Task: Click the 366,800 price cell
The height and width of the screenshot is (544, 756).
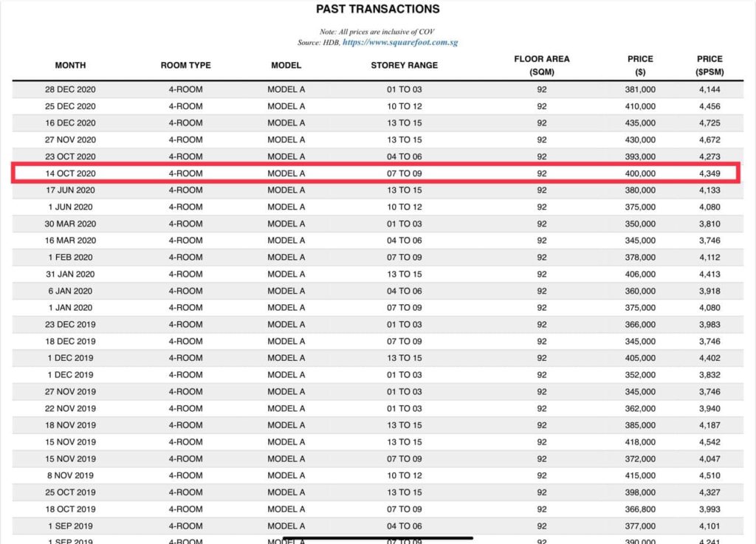Action: pyautogui.click(x=639, y=509)
